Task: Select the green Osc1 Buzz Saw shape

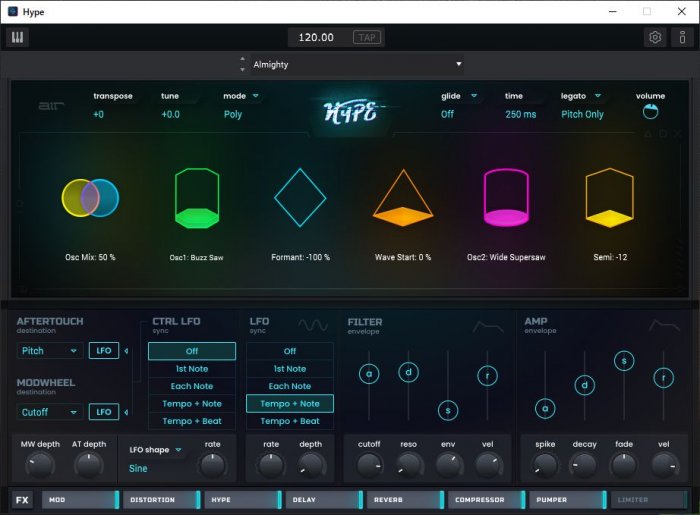Action: pyautogui.click(x=196, y=200)
